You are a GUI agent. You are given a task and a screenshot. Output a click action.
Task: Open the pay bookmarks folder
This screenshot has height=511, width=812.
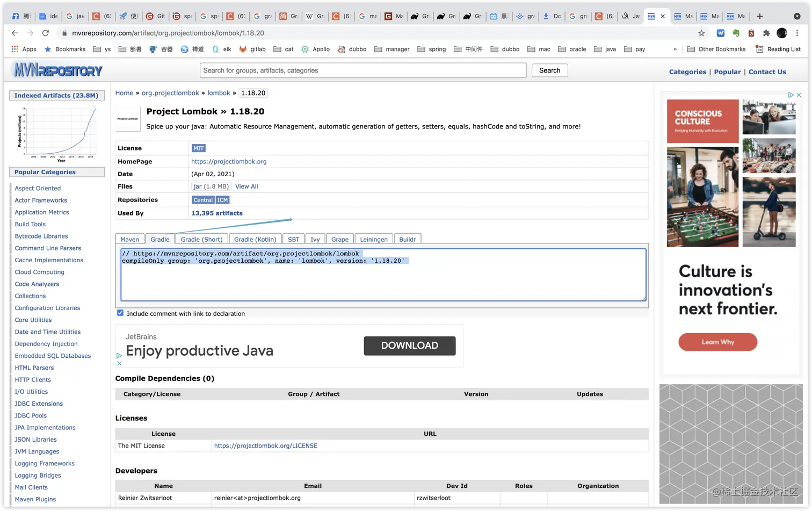635,49
